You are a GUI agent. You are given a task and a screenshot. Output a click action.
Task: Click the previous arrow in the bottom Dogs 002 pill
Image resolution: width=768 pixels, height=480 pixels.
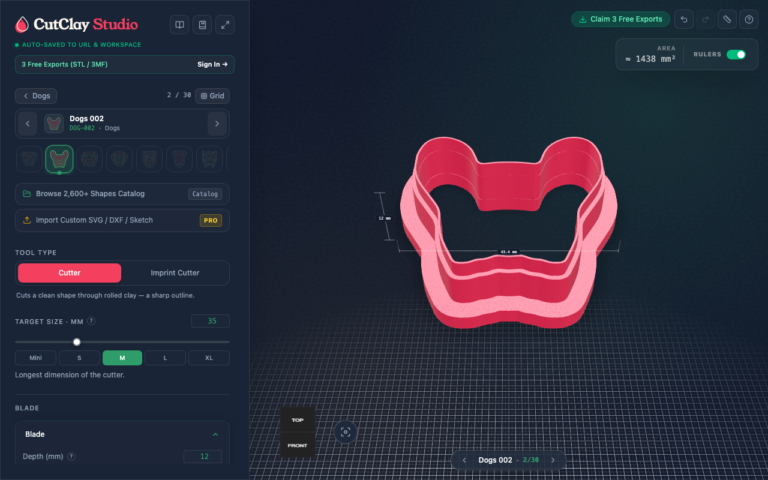(464, 460)
